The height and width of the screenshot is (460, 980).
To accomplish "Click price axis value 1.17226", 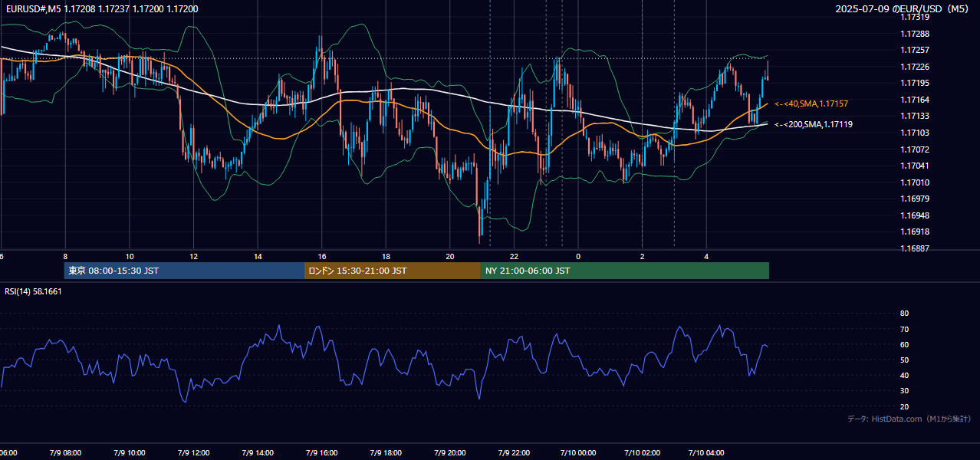I will pos(915,67).
